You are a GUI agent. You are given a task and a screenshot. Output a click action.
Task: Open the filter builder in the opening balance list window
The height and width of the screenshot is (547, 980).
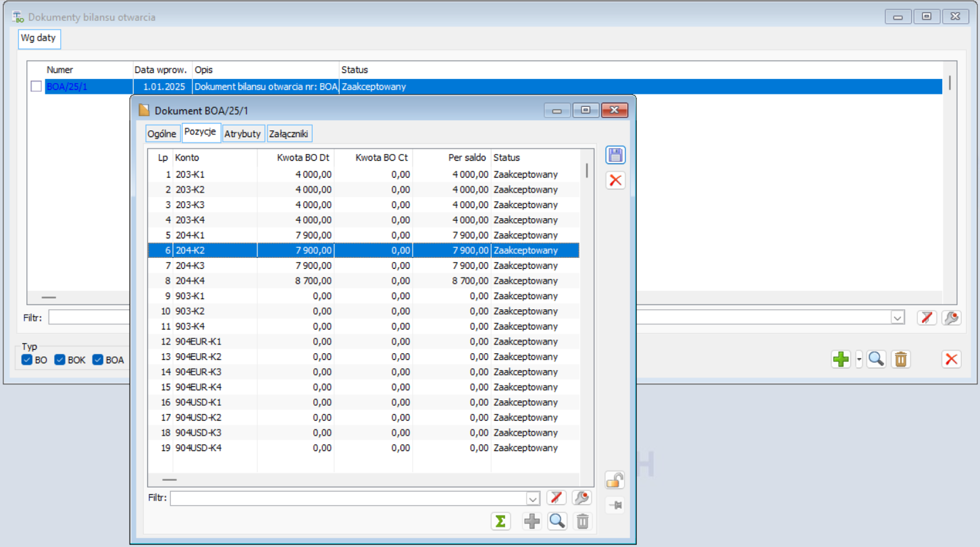[x=952, y=317]
